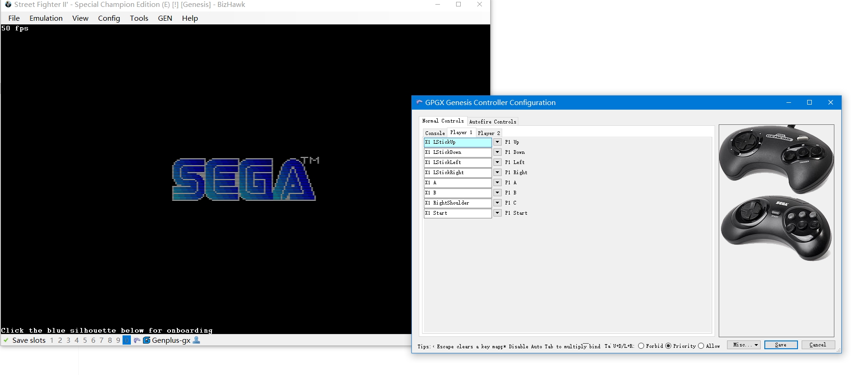The width and height of the screenshot is (868, 375).
Task: Click the BizHawk title bar app icon
Action: click(x=8, y=4)
